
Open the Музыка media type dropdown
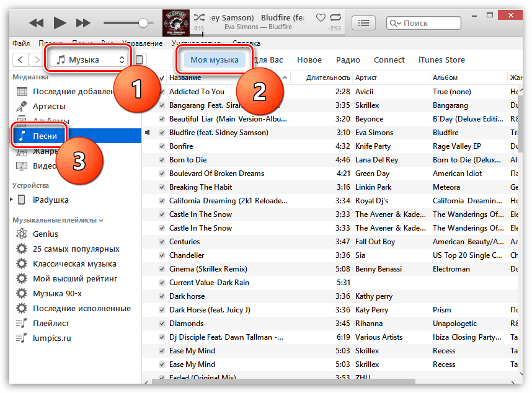tap(89, 60)
